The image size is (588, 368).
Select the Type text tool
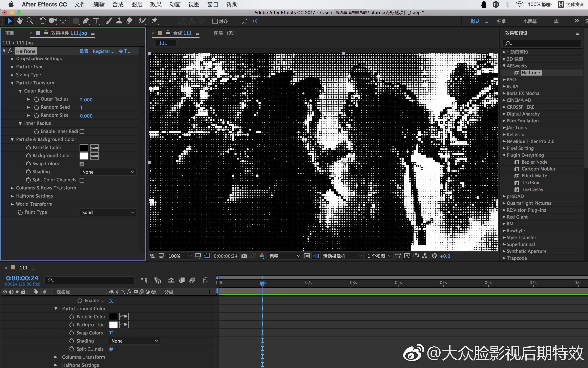tap(96, 21)
